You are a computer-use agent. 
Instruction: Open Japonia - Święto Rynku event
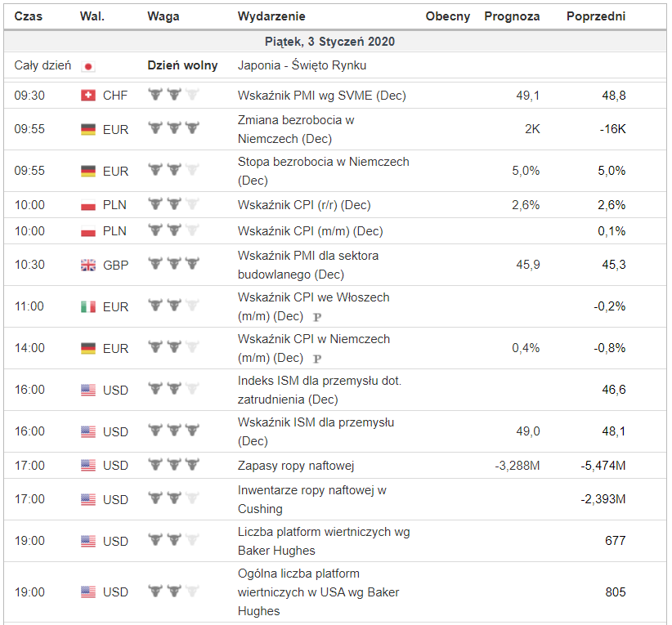tap(302, 65)
